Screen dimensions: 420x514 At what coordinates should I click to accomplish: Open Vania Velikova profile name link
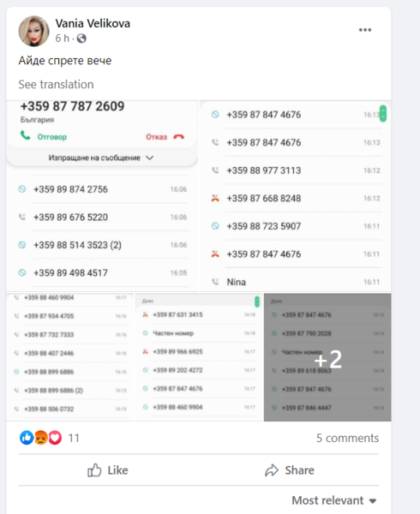(93, 23)
